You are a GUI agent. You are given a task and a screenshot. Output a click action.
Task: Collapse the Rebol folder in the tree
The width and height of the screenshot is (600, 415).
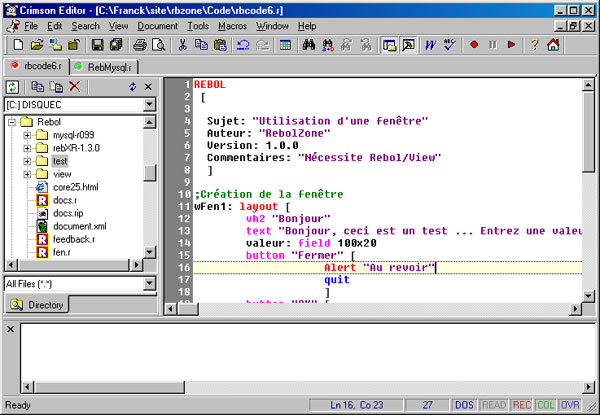tap(12, 122)
